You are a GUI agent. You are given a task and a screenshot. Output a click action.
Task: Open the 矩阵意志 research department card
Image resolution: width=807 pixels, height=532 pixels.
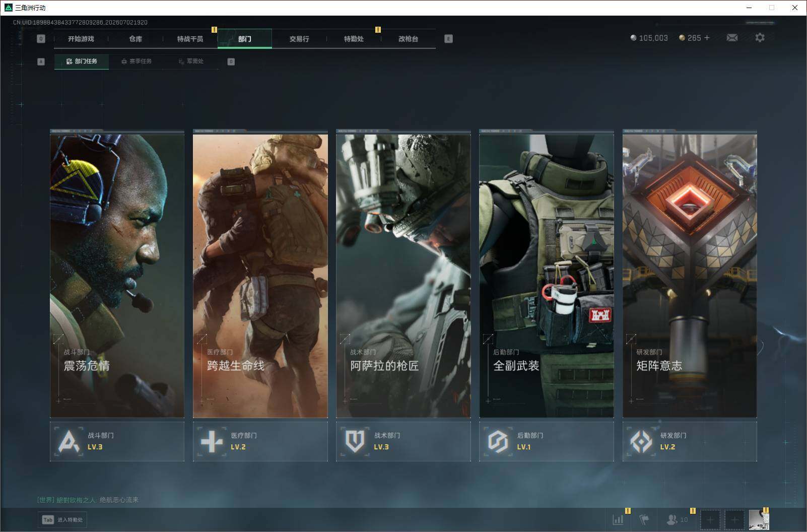pos(690,274)
